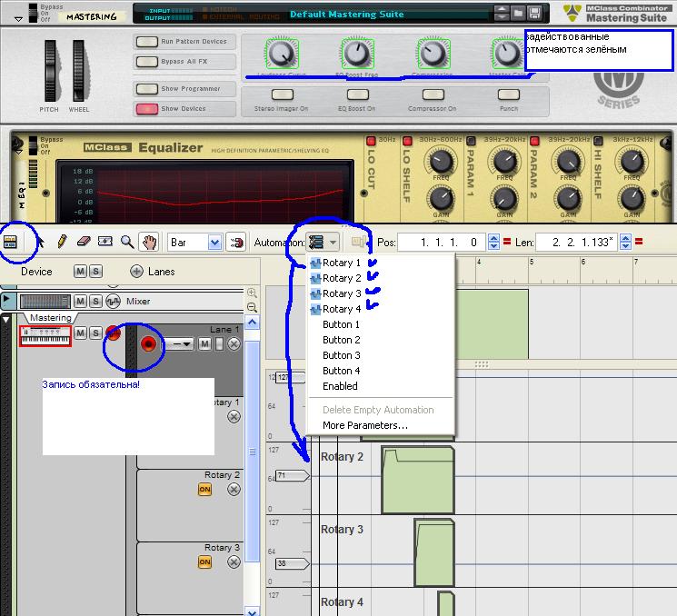Choose Button 1 from automation menu

pos(341,324)
